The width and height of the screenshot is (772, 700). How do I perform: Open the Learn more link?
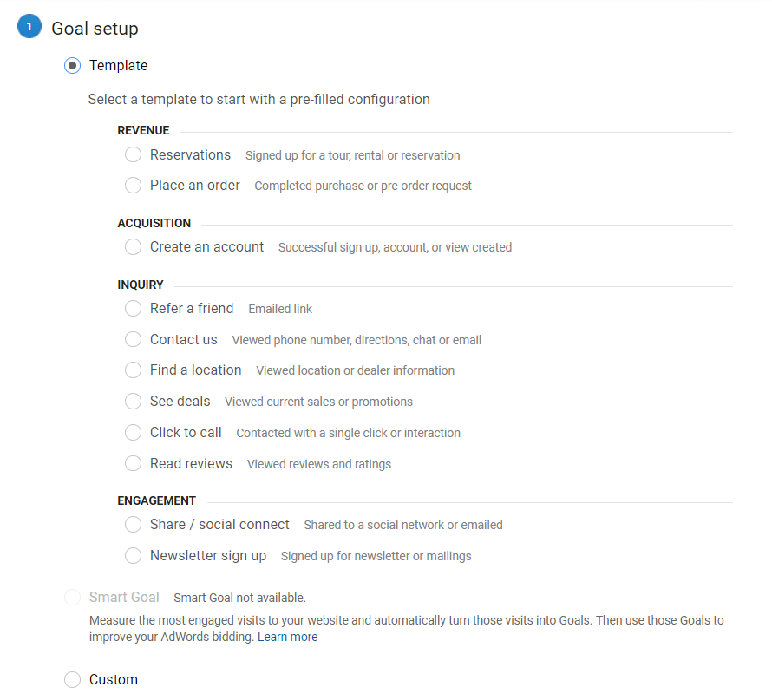[x=287, y=637]
